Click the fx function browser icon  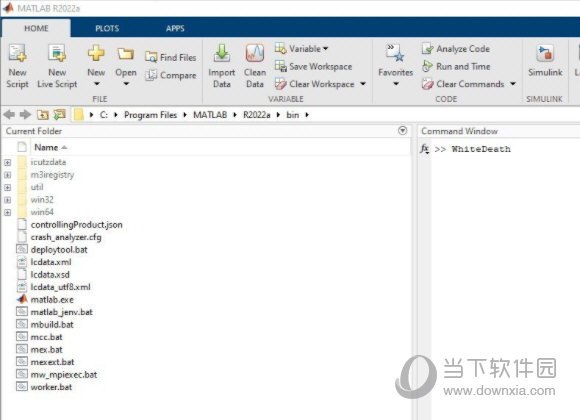424,149
